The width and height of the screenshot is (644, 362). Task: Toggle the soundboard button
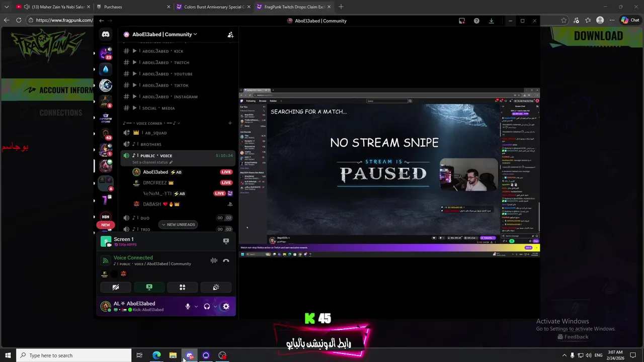(216, 287)
